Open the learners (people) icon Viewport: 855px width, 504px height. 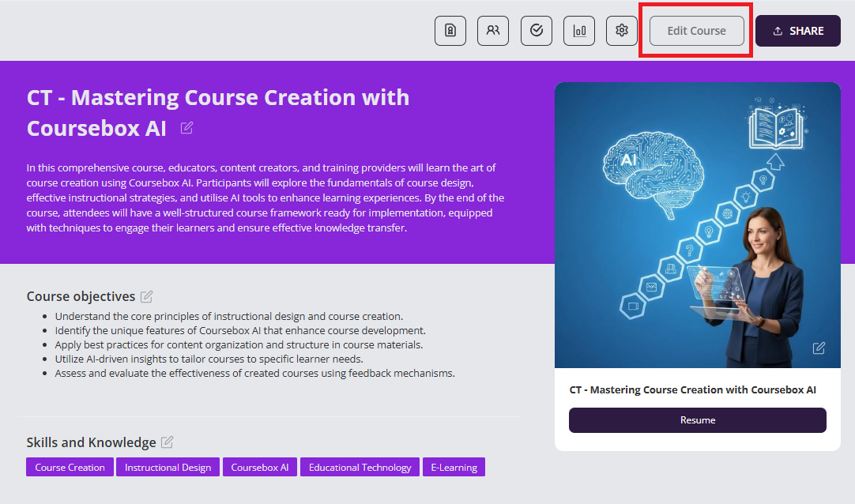click(x=493, y=31)
